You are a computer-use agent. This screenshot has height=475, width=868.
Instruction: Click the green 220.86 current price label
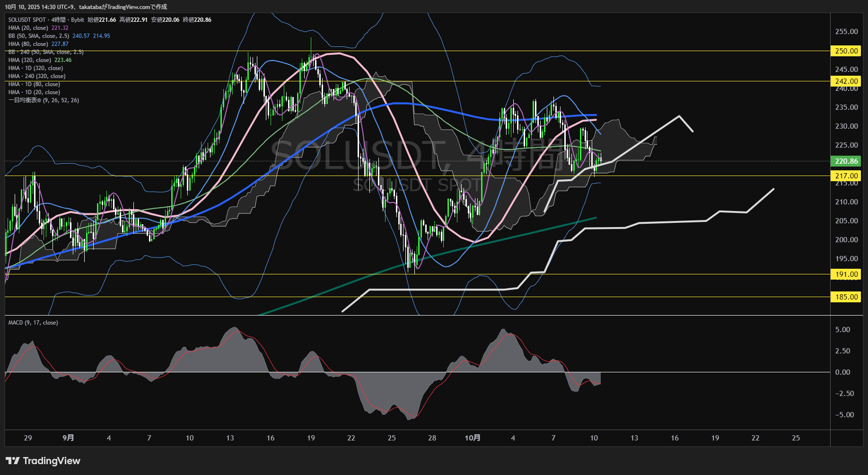click(846, 161)
